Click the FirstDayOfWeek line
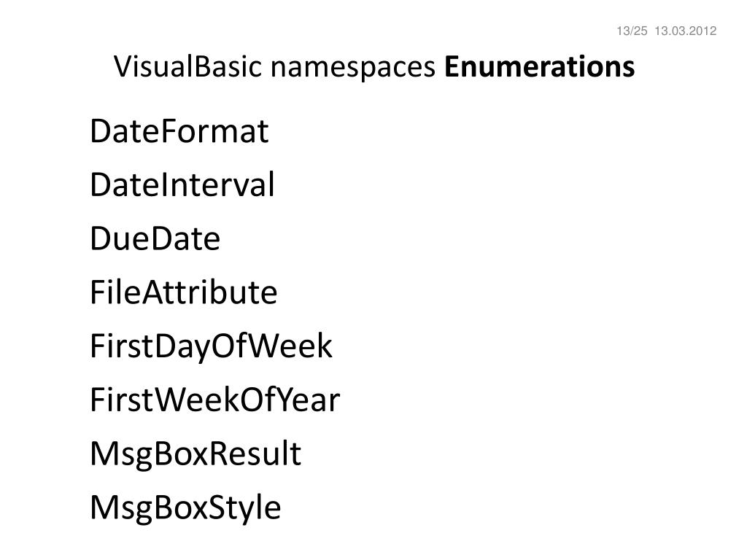The width and height of the screenshot is (747, 560). click(211, 346)
